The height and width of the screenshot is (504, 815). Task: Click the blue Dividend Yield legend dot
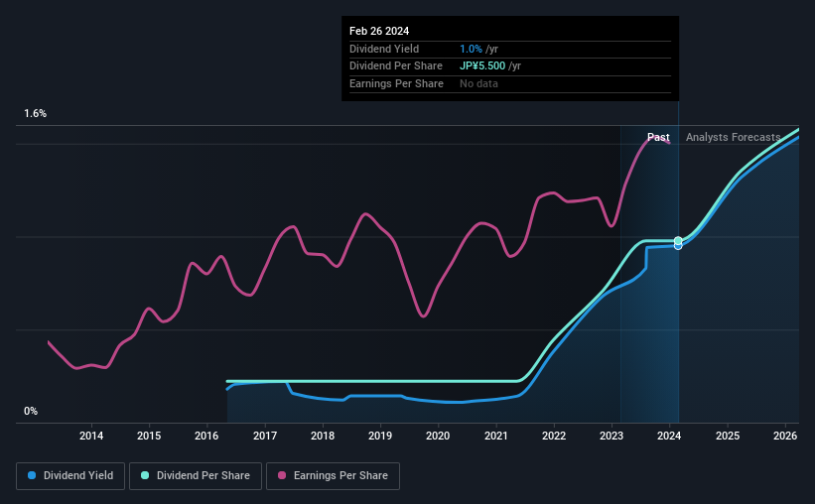click(32, 475)
